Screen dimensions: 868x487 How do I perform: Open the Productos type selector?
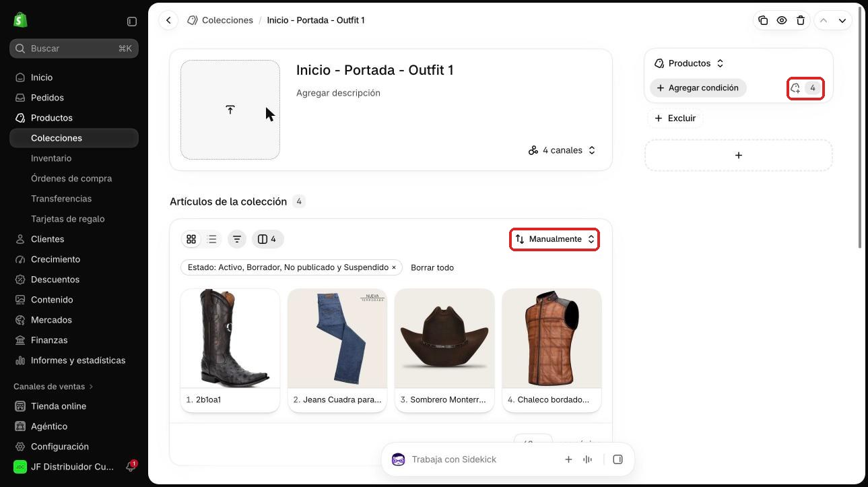[x=690, y=63]
